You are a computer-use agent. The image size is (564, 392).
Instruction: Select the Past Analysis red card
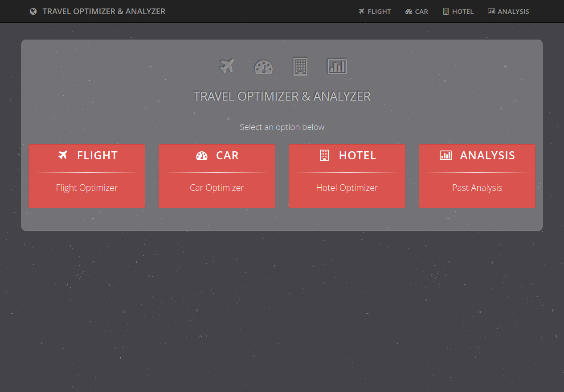(x=477, y=176)
